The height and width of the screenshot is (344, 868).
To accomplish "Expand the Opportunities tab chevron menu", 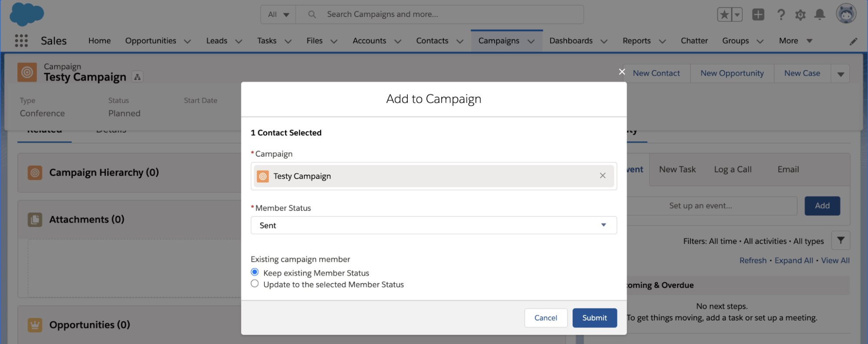I will [188, 41].
